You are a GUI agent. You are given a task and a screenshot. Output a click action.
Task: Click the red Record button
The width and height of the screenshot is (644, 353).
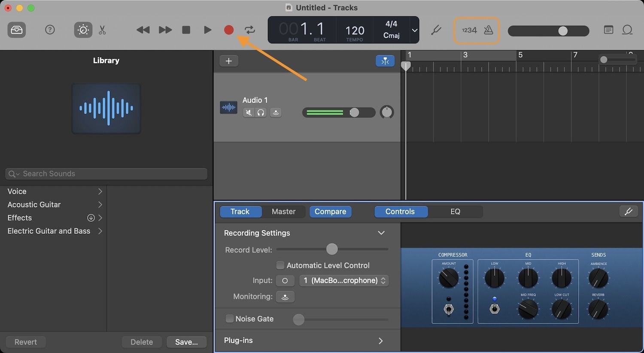click(x=229, y=30)
